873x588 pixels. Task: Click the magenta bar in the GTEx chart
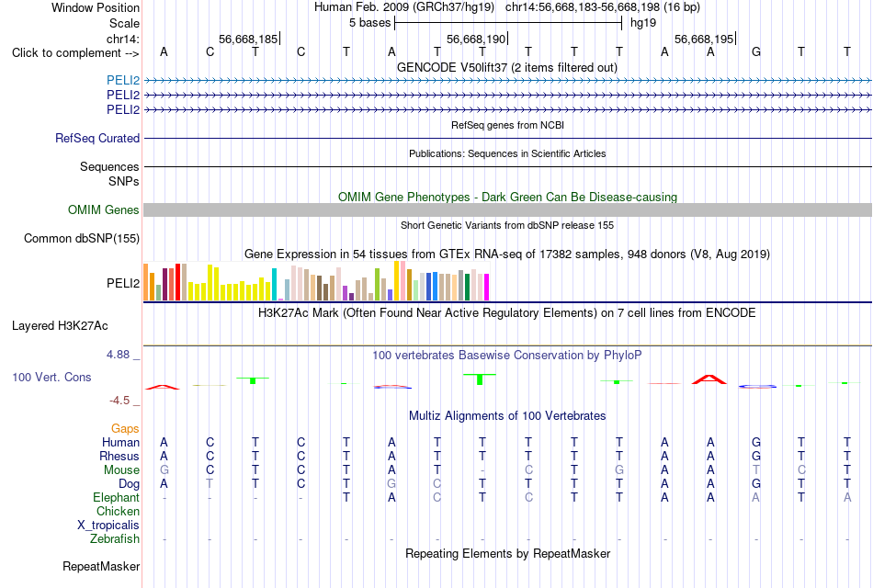(x=487, y=288)
